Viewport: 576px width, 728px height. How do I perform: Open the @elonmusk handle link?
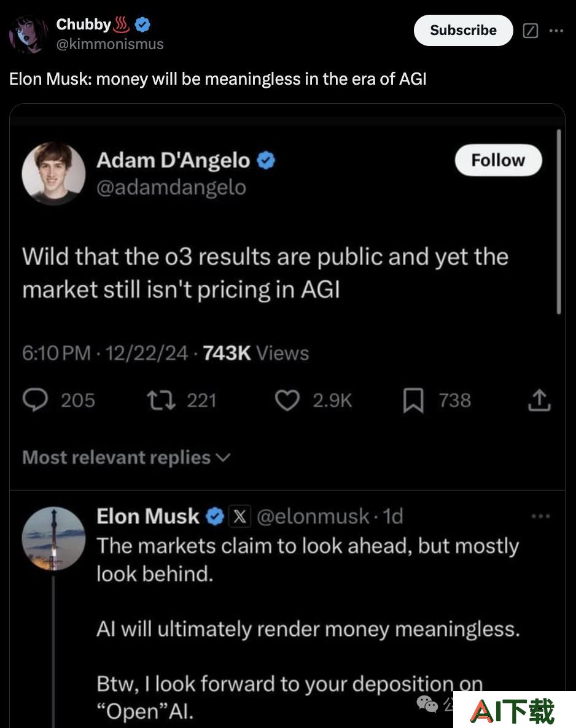point(313,516)
